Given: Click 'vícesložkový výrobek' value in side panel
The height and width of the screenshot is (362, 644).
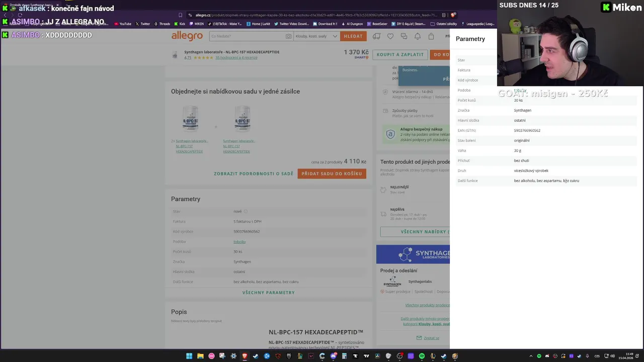Looking at the screenshot, I should pos(531,170).
